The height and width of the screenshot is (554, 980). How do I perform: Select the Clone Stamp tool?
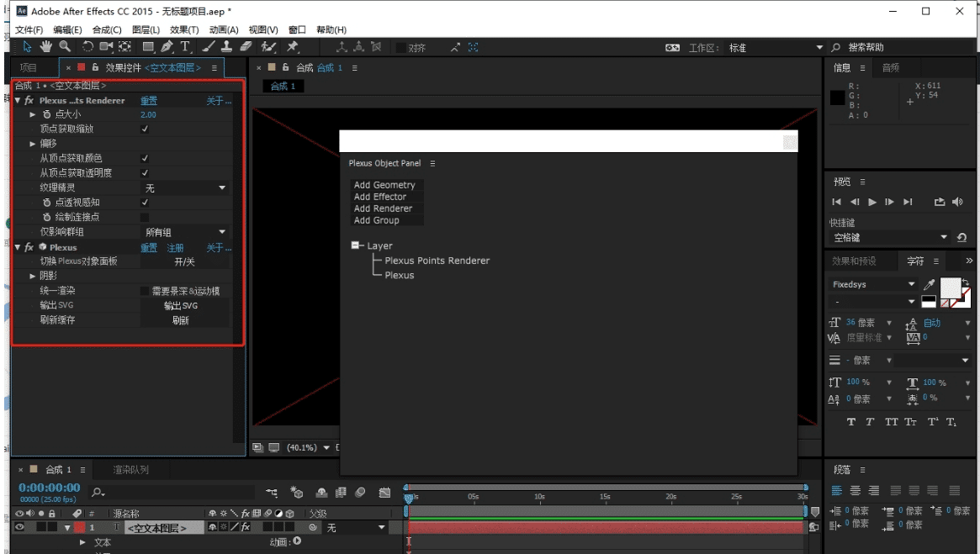tap(227, 47)
